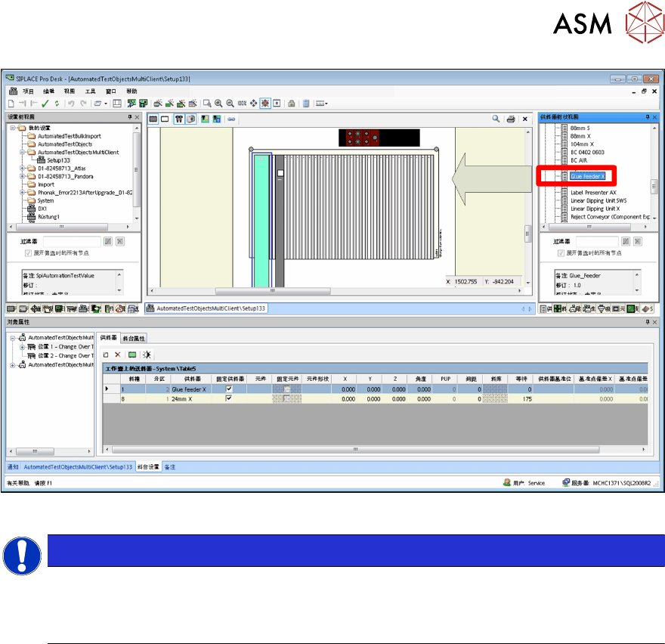Screen dimensions: 665x644
Task: Click the filter input field in left panel
Action: tap(72, 241)
